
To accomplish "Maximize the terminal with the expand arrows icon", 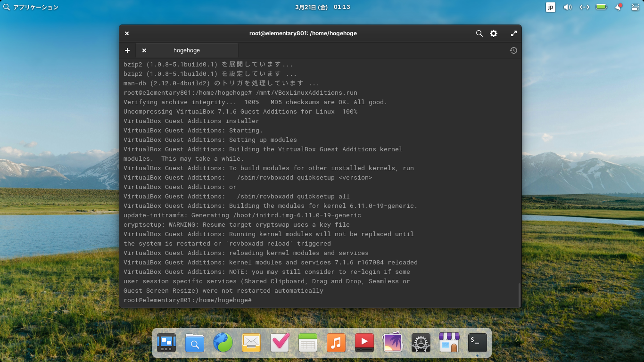I will [514, 33].
